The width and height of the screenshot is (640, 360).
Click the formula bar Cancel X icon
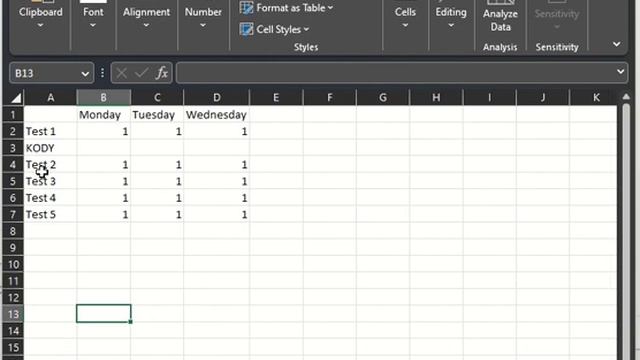point(121,73)
